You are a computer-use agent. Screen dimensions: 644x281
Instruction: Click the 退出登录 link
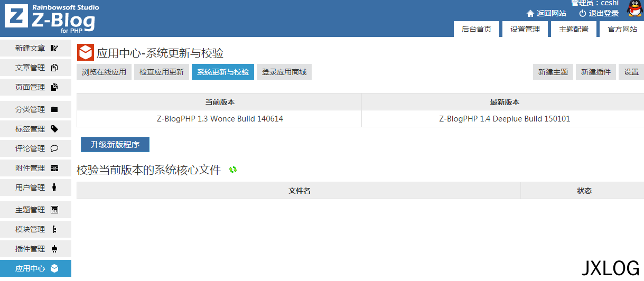(604, 13)
